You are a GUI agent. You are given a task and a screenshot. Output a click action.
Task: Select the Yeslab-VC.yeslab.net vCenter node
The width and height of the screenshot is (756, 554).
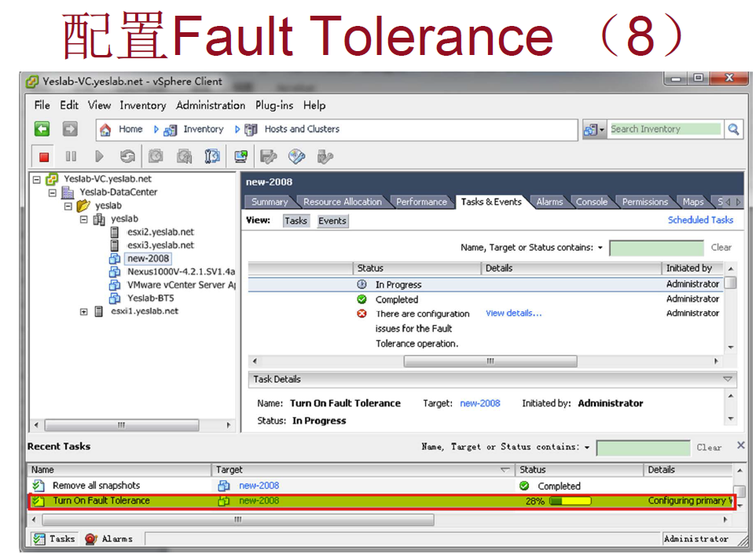(108, 179)
